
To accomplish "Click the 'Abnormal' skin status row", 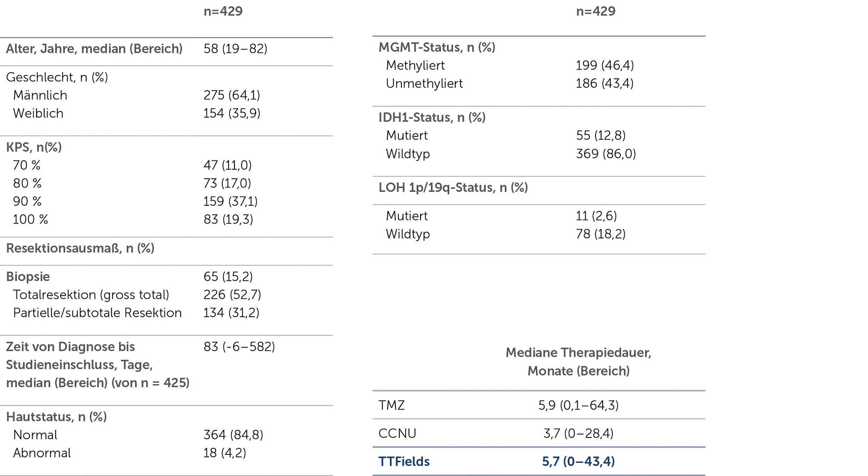I will [42, 453].
